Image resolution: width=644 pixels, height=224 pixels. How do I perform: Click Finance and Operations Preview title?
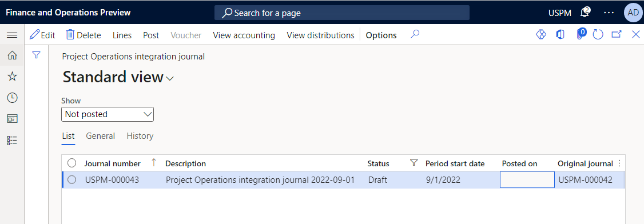[68, 13]
